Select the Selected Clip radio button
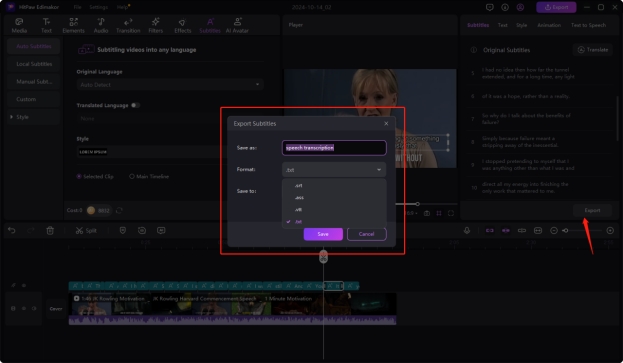Screen dimensions: 623x363 coord(79,176)
